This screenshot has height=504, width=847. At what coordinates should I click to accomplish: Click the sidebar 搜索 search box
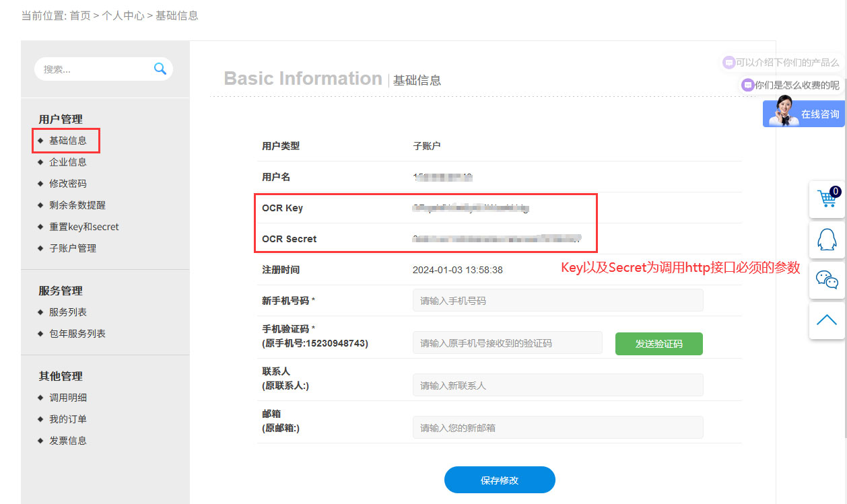pyautogui.click(x=94, y=69)
